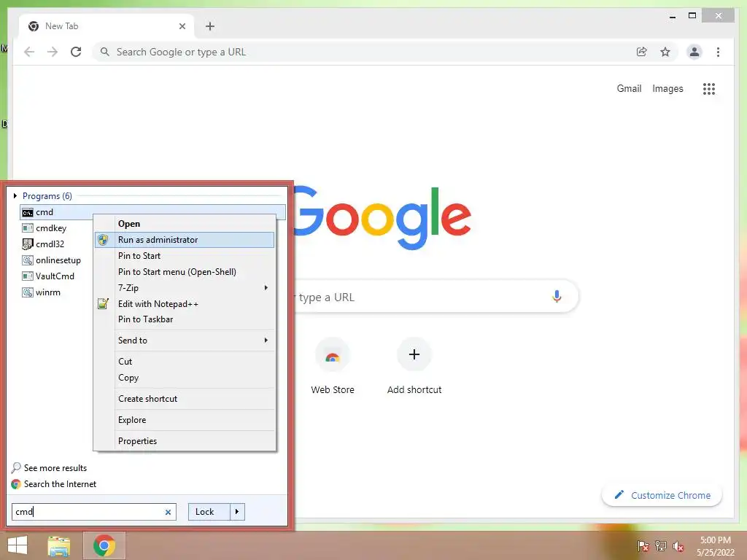Open the arrow menu beside Lock
This screenshot has height=560, width=747.
[237, 512]
